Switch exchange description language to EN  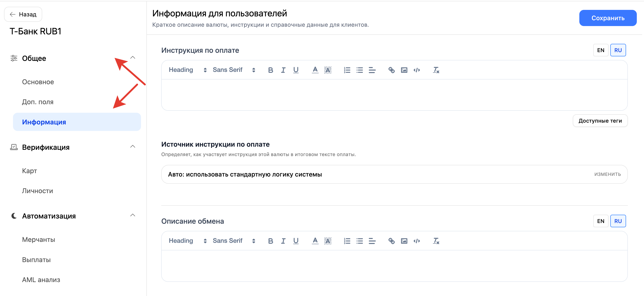(600, 221)
